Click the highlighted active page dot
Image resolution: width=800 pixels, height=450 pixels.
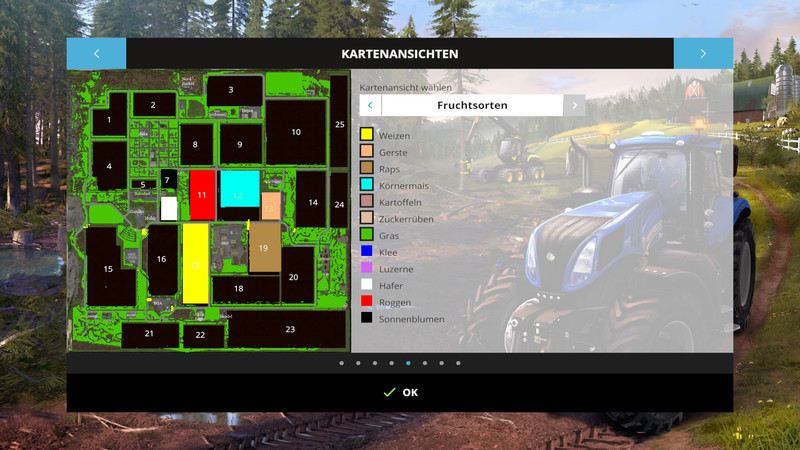coord(408,363)
